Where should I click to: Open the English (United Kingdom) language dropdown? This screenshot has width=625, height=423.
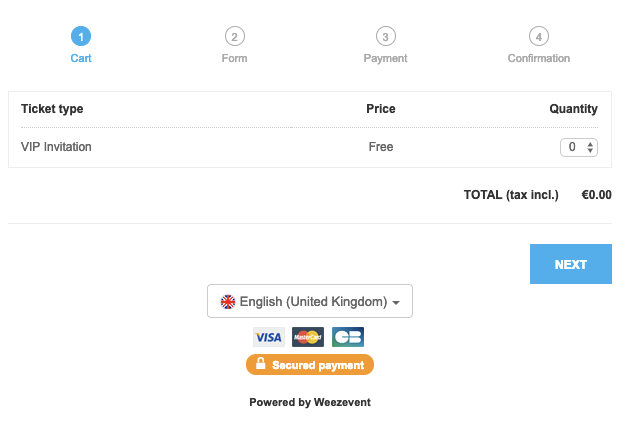[x=310, y=301]
